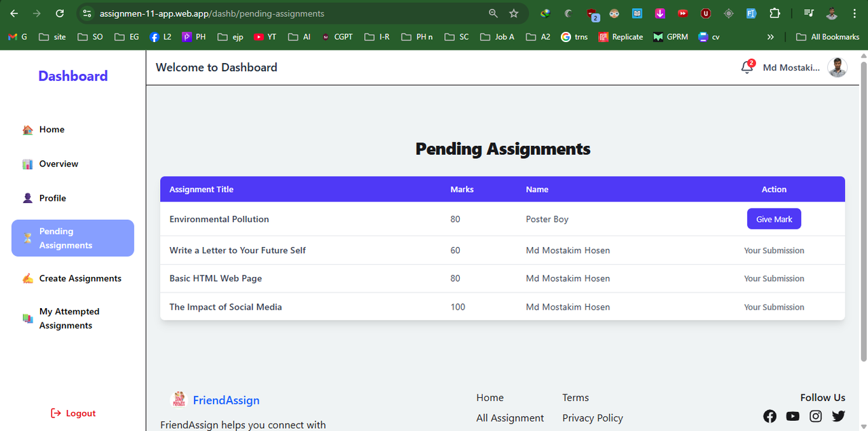Click the Dashboard title link
This screenshot has width=868, height=431.
tap(73, 76)
